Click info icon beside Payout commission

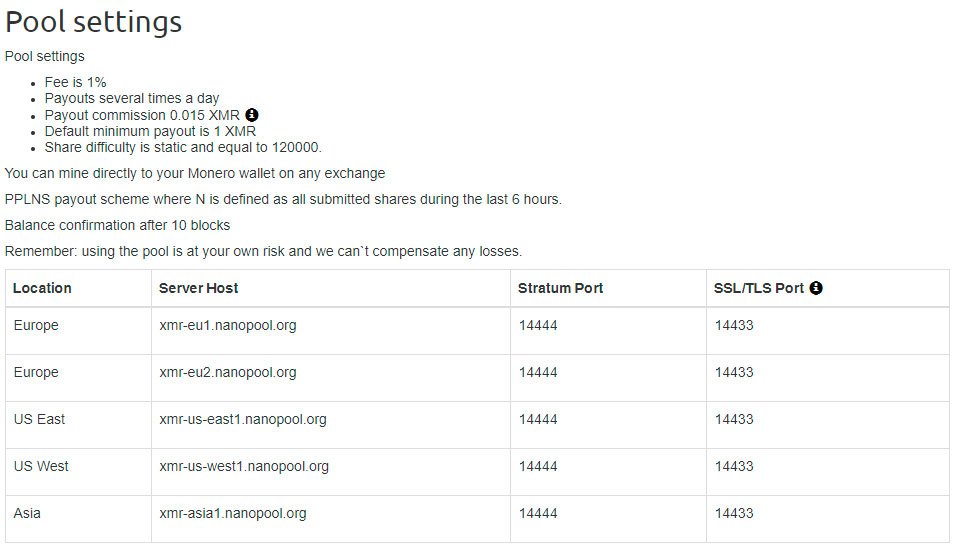pos(252,115)
